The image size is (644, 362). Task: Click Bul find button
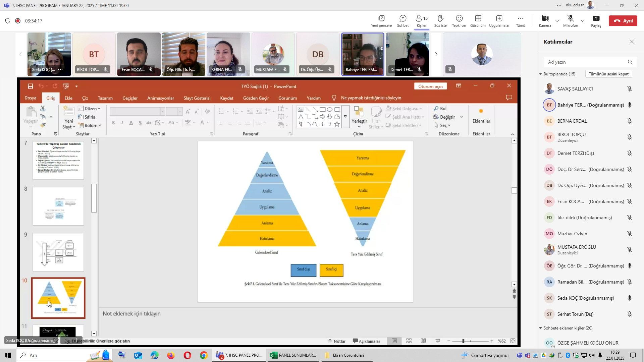(x=440, y=109)
